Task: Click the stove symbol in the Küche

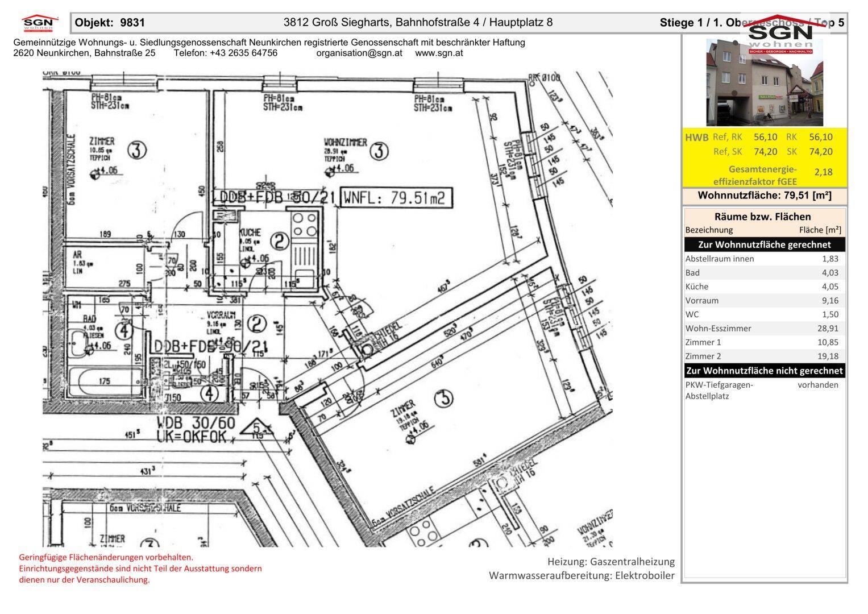Action: click(x=304, y=224)
